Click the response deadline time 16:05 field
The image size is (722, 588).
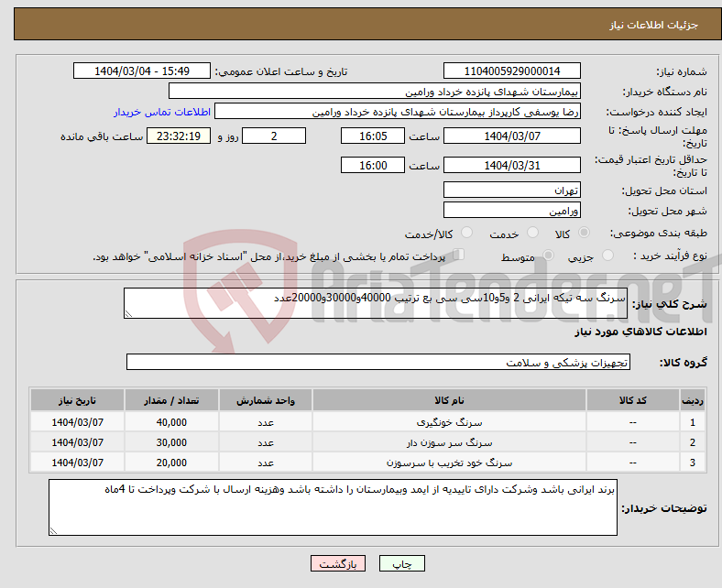[373, 136]
